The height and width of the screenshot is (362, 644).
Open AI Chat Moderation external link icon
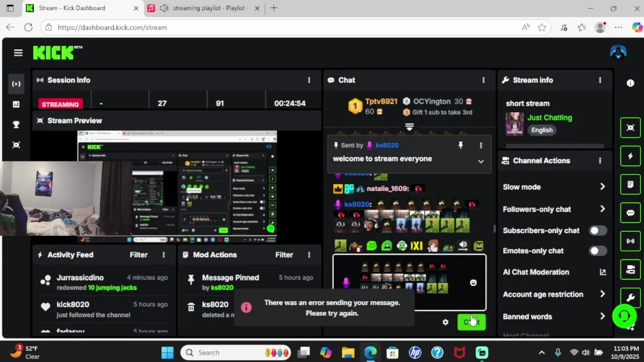[603, 272]
